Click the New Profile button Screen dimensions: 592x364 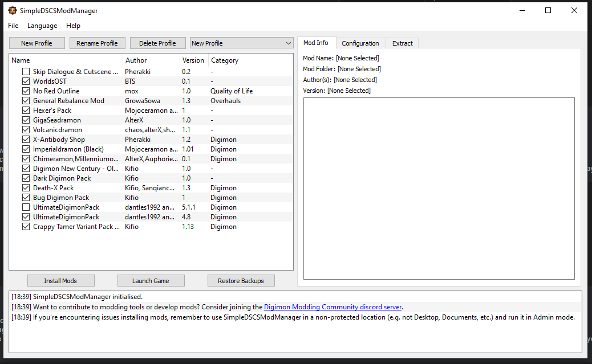coord(37,43)
